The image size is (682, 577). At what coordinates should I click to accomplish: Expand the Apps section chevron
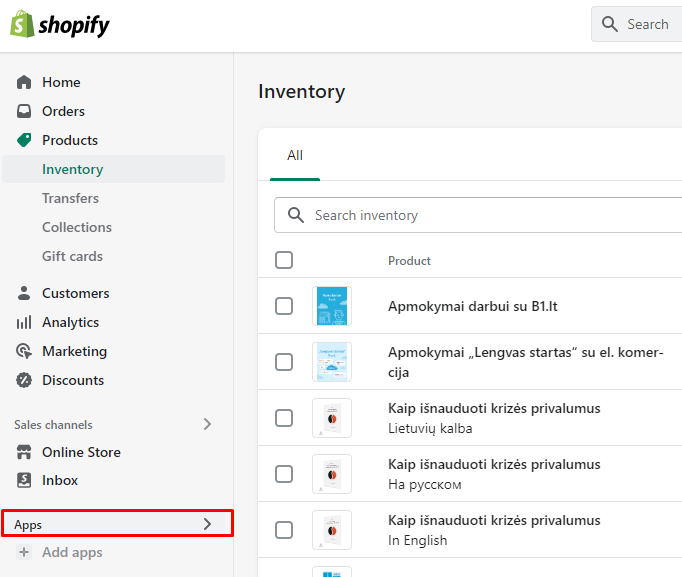[207, 524]
